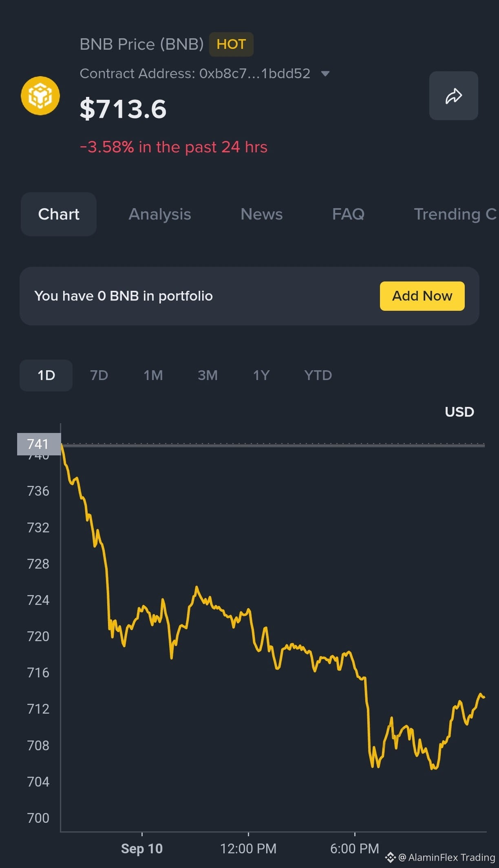Click the Add Now button
The image size is (499, 868).
pyautogui.click(x=422, y=296)
